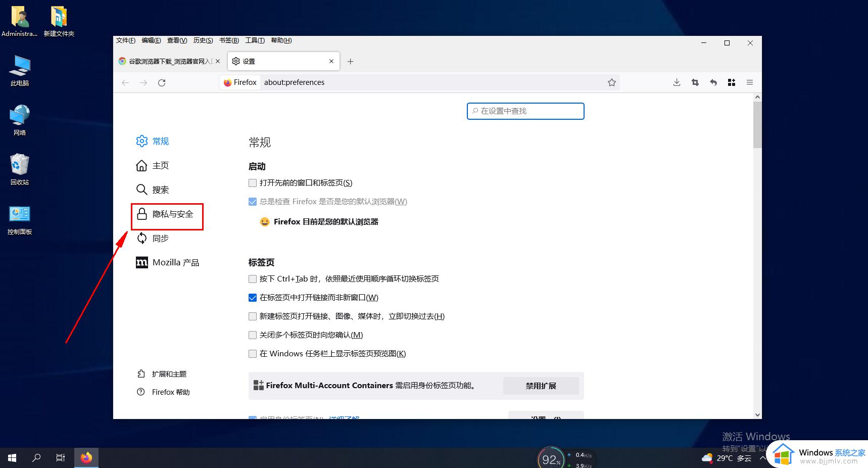Click the 禁用扩展 button

coord(541,386)
